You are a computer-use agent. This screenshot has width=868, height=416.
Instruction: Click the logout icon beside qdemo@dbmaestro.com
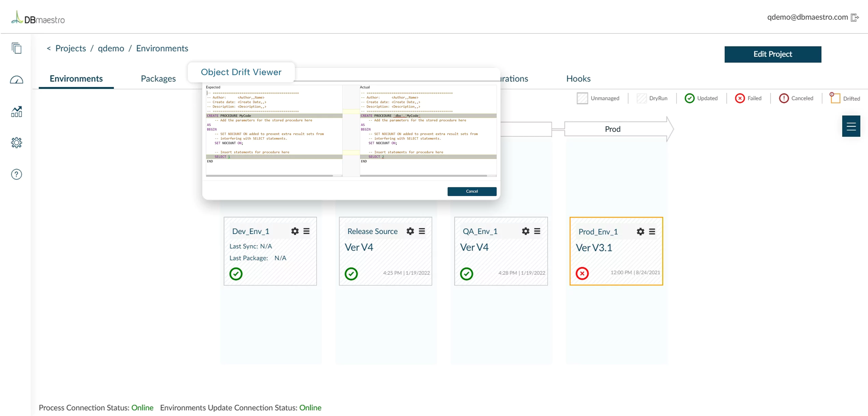[855, 17]
